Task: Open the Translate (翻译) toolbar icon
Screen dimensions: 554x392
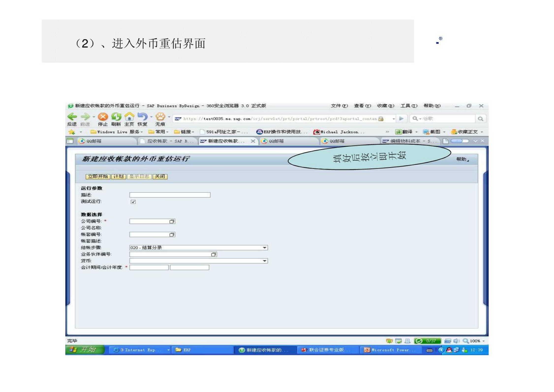Action: pyautogui.click(x=398, y=132)
